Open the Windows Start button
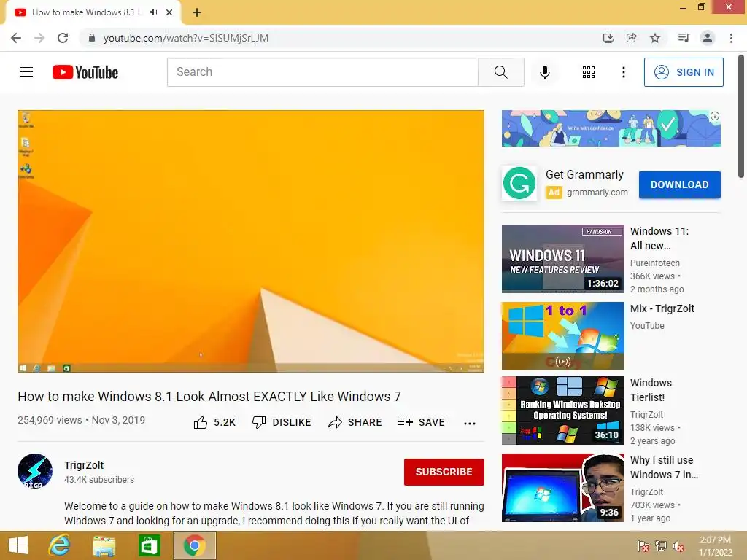Screen dimensions: 747x560 click(x=18, y=545)
